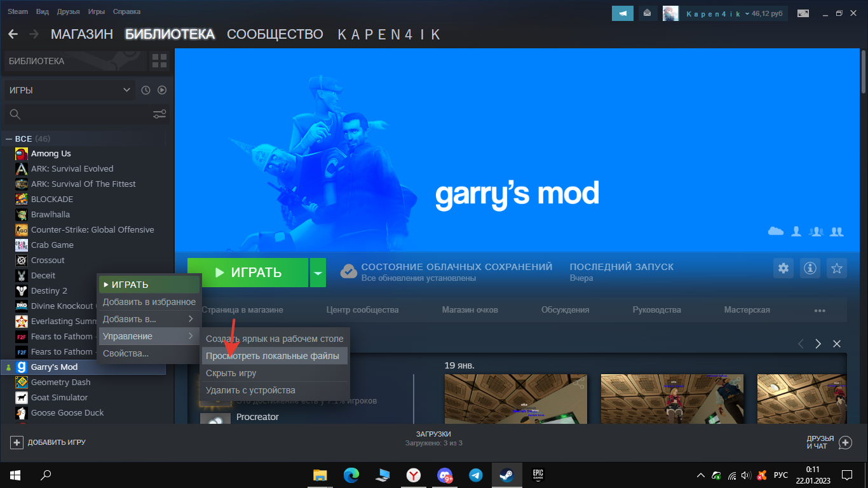Image resolution: width=868 pixels, height=488 pixels.
Task: Open Friends and Chat plus icon
Action: tap(845, 442)
